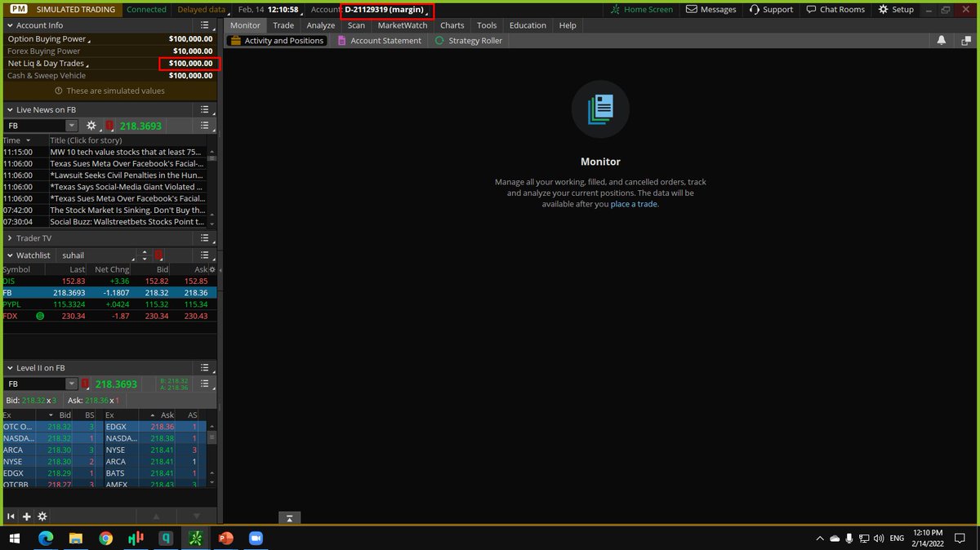Collapse the Account Info section
This screenshot has height=550, width=980.
point(9,25)
